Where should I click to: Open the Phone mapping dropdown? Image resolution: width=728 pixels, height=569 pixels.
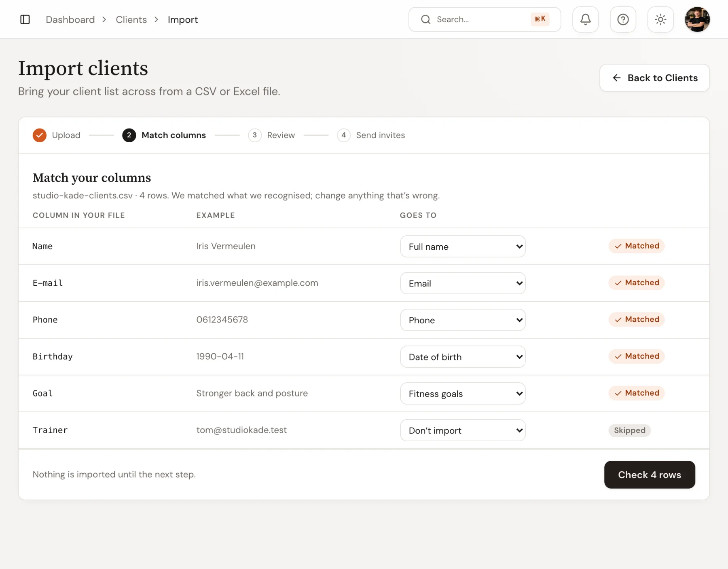(463, 320)
